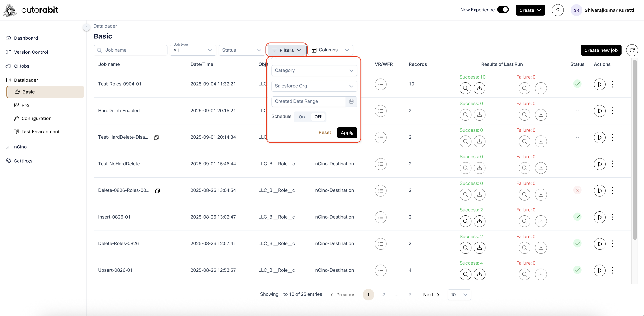The height and width of the screenshot is (316, 644).
Task: Expand the Category dropdown in filters
Action: [314, 71]
